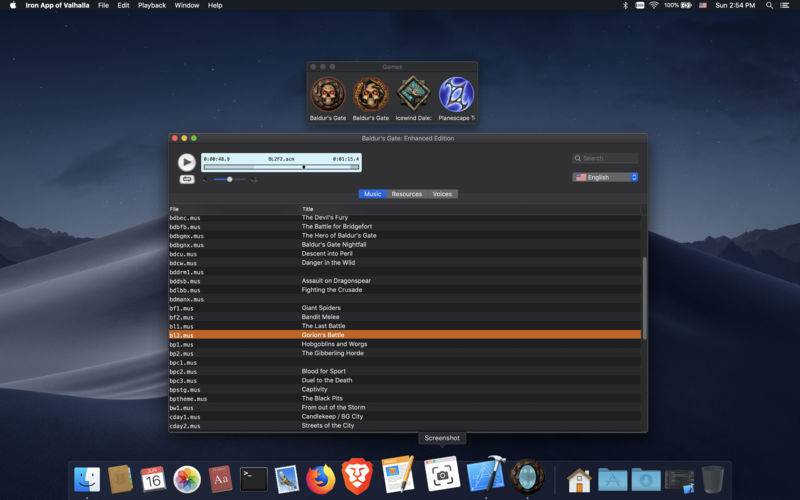Select Descent into Peril track
Screen dimensions: 800x500
coord(405,254)
